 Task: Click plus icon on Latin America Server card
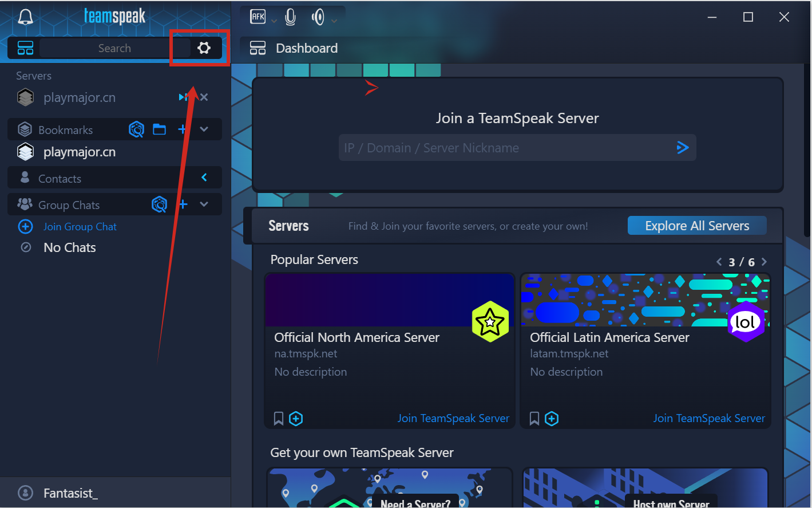pos(552,419)
